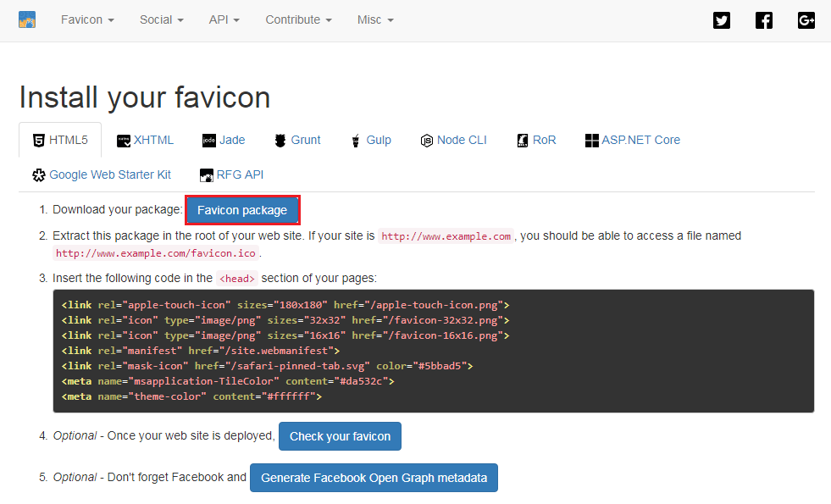This screenshot has height=504, width=831.
Task: Click the Node CLI tab icon
Action: pos(427,141)
